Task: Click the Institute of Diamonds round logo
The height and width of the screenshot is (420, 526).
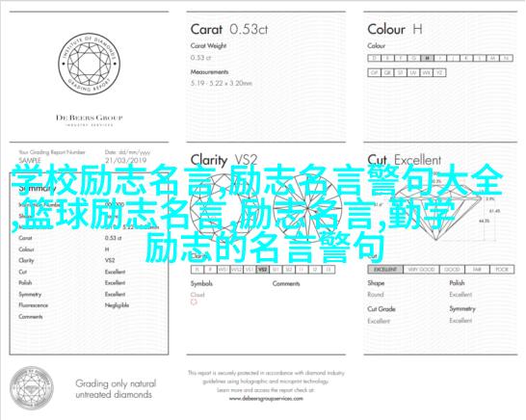Action: pyautogui.click(x=89, y=64)
